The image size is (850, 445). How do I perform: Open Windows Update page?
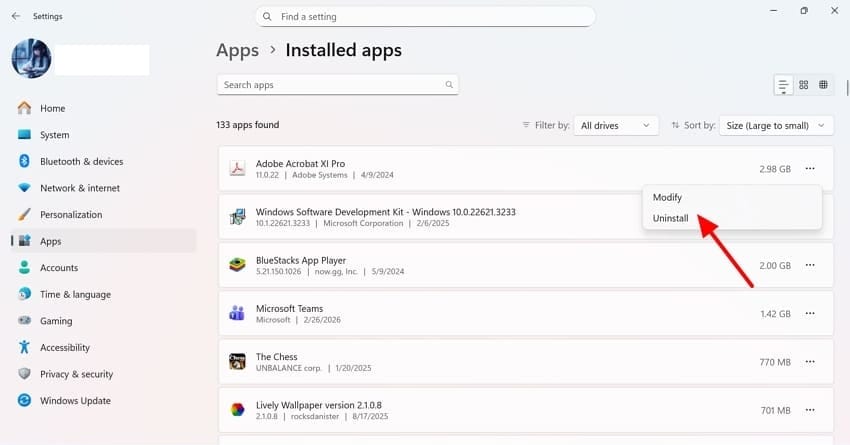(x=103, y=401)
